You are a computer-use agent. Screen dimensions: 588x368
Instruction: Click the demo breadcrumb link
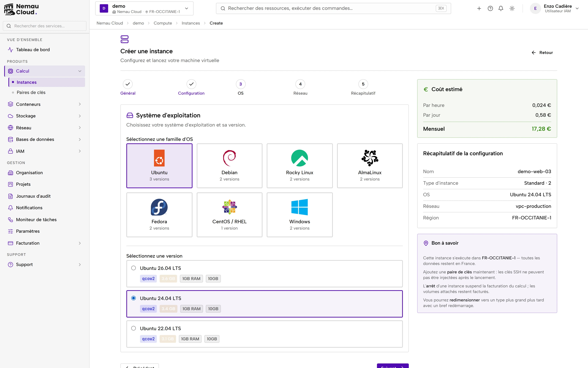[x=138, y=23]
